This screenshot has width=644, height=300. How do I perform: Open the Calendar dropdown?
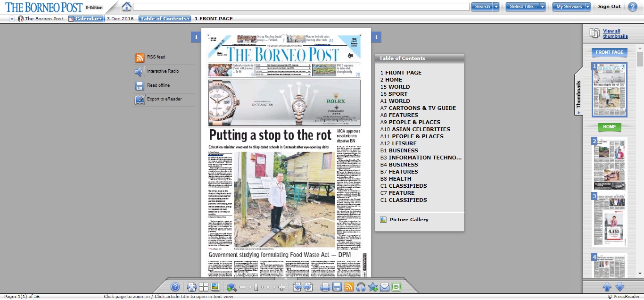point(86,18)
